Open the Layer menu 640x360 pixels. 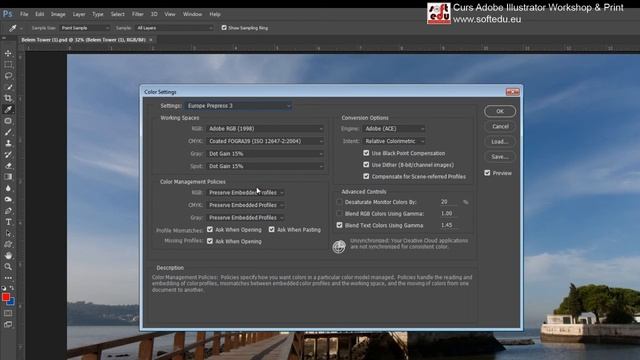click(79, 14)
